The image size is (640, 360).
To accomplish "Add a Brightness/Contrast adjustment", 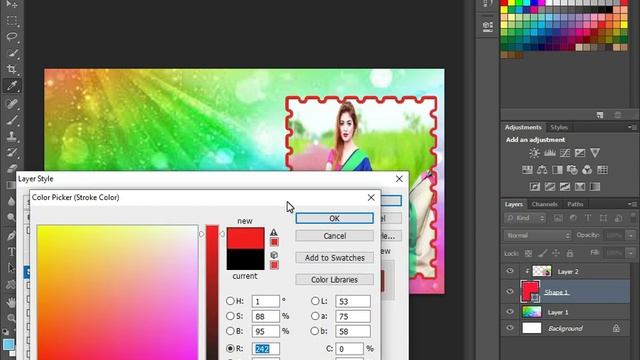I will click(x=534, y=153).
